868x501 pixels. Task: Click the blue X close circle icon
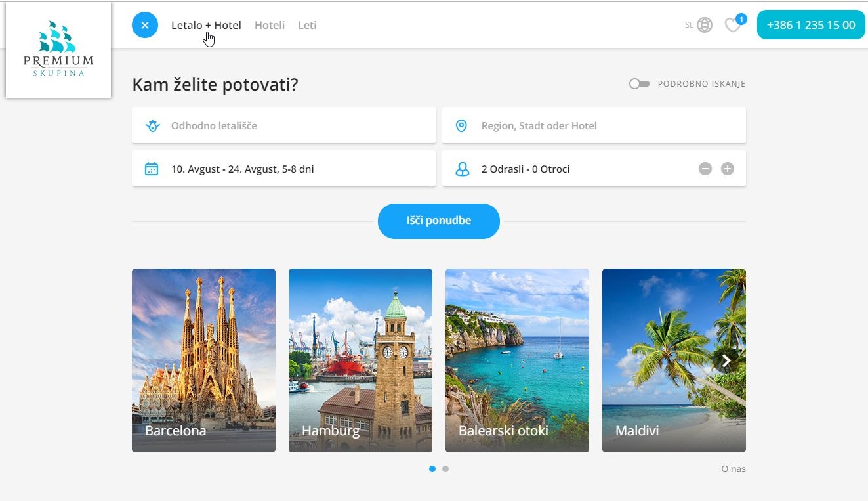click(145, 25)
